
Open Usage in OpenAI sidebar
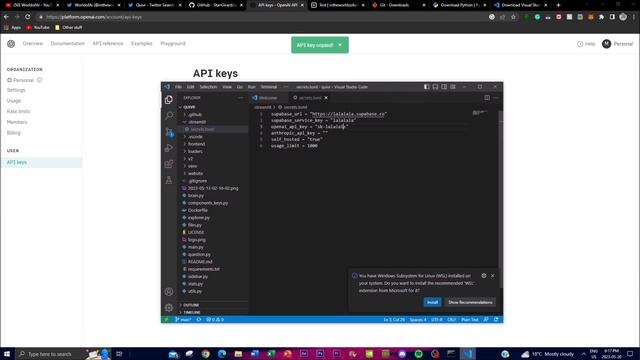[x=14, y=101]
